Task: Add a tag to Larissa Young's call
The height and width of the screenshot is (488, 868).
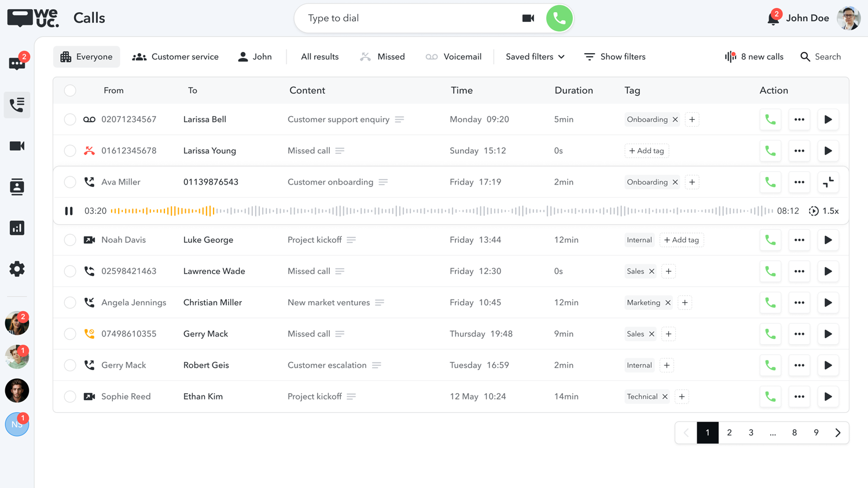Action: pyautogui.click(x=646, y=151)
